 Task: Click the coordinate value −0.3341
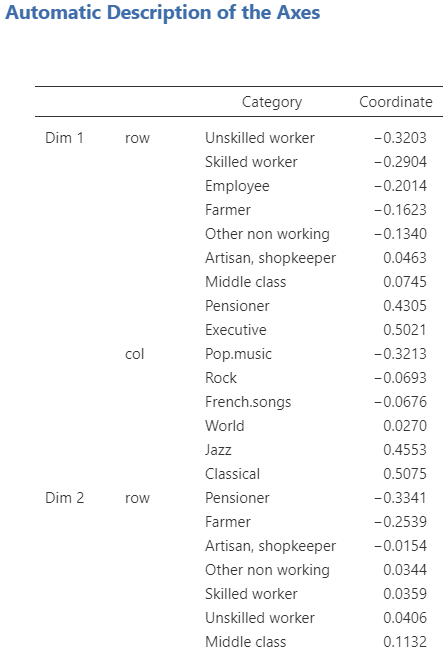(400, 498)
